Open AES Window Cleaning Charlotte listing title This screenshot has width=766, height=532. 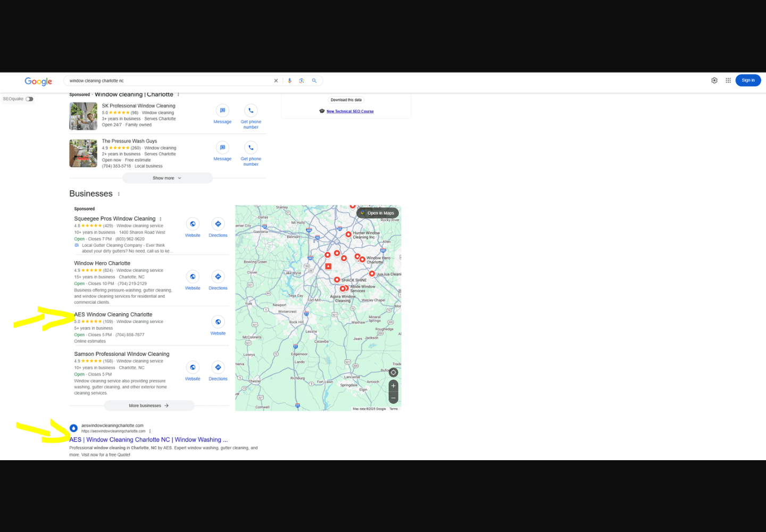point(113,314)
